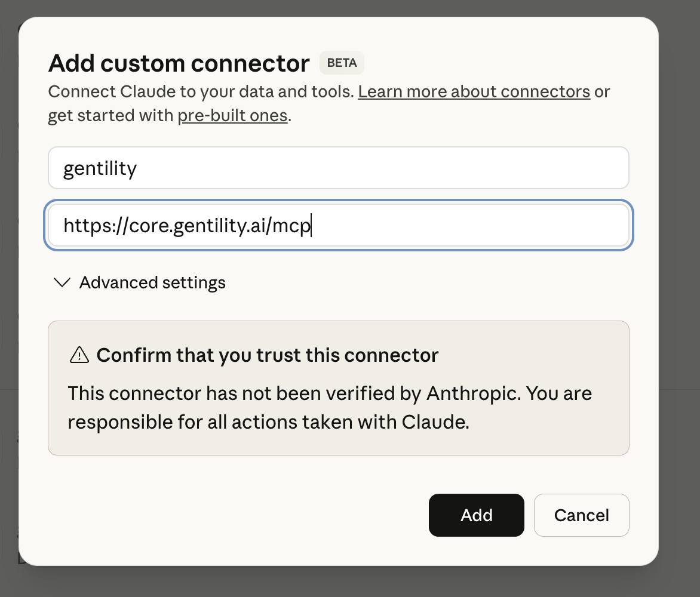
Task: Click the trust connector warning box
Action: (x=339, y=387)
